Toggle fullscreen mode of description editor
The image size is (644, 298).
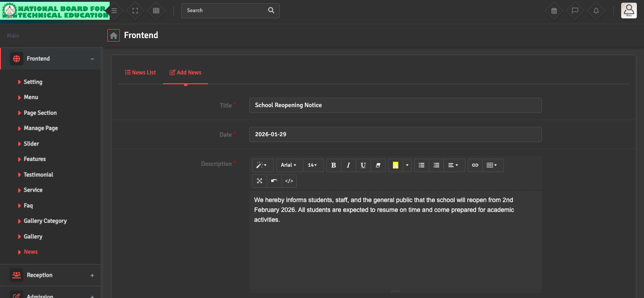tap(260, 181)
